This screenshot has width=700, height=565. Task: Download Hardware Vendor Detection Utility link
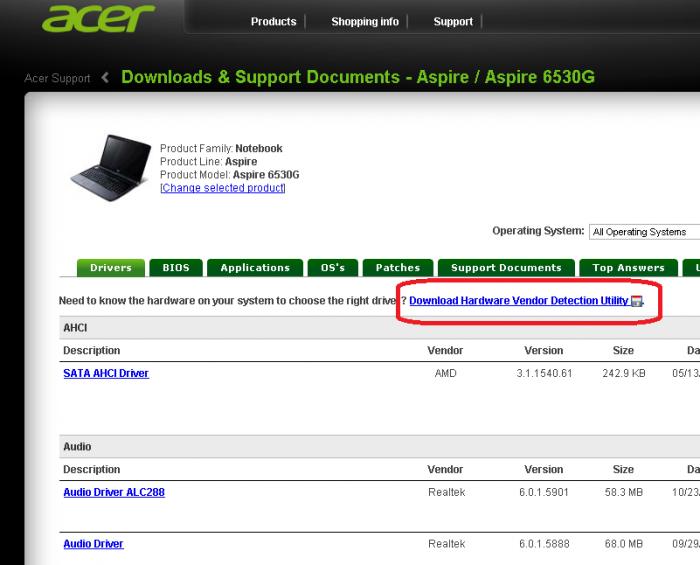[519, 301]
